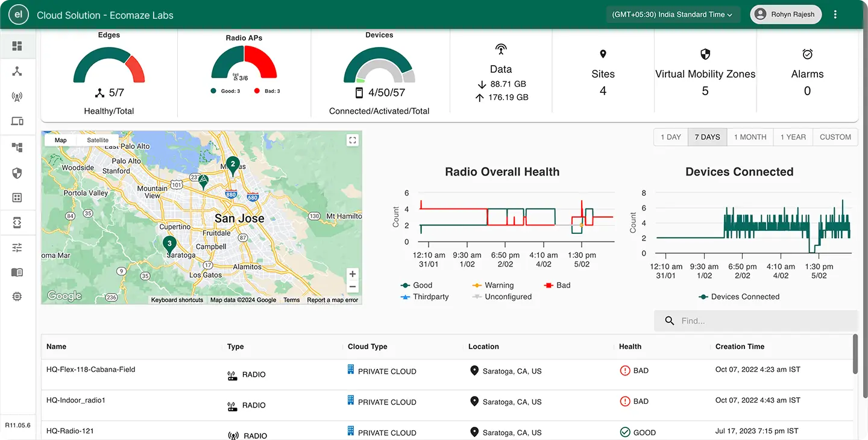
Task: Switch map to Map view
Action: click(60, 140)
